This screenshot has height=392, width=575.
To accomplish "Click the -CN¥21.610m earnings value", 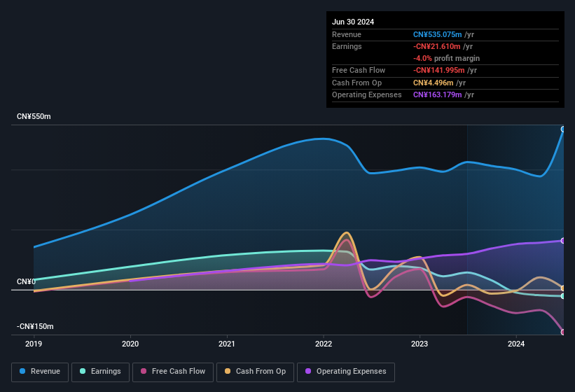I will (437, 46).
